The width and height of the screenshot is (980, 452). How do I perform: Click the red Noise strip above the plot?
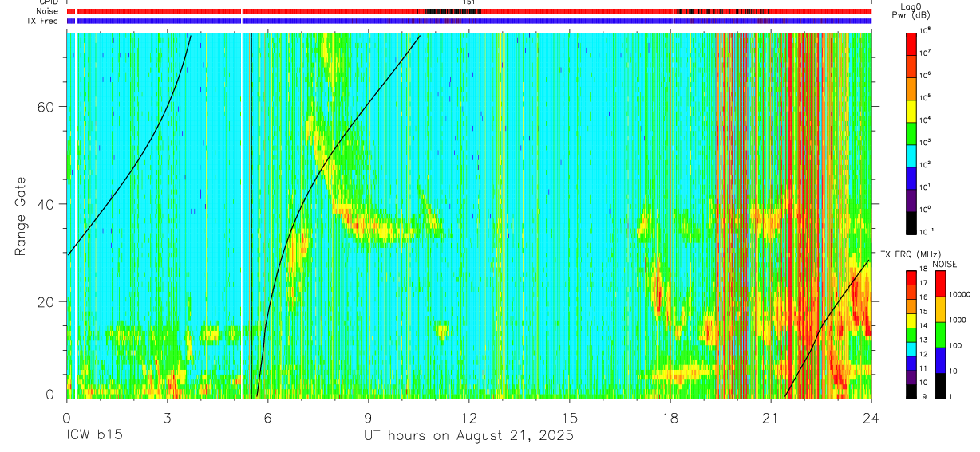pyautogui.click(x=469, y=11)
